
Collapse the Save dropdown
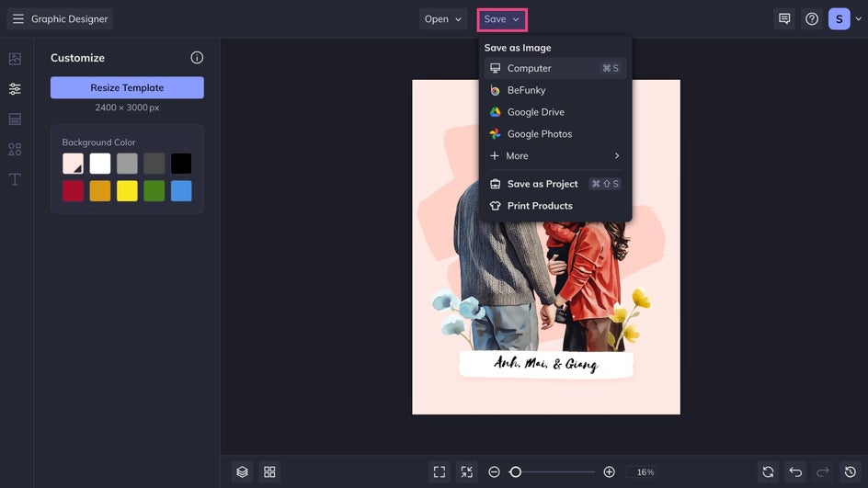pos(502,19)
